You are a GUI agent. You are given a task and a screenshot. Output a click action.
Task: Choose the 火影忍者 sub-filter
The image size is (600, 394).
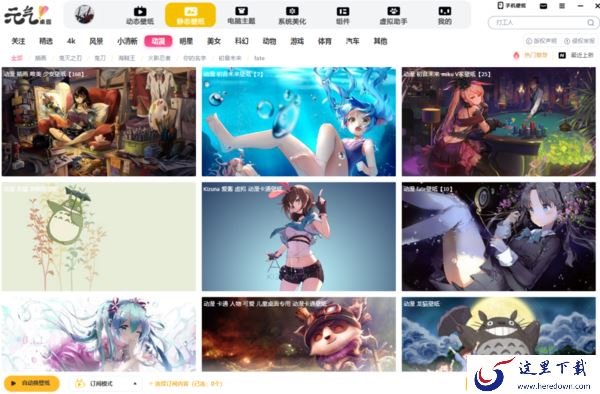click(159, 58)
